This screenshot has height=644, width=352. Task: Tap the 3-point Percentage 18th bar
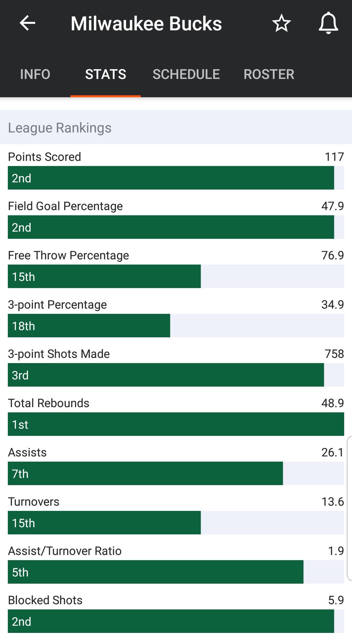(89, 326)
